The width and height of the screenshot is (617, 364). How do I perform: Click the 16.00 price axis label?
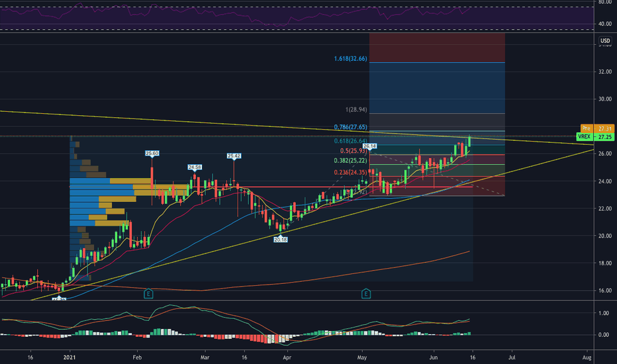605,291
